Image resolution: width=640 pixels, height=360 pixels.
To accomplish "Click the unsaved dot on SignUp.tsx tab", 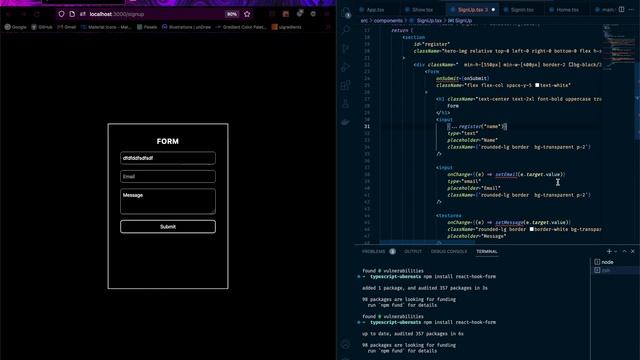I will click(x=493, y=9).
